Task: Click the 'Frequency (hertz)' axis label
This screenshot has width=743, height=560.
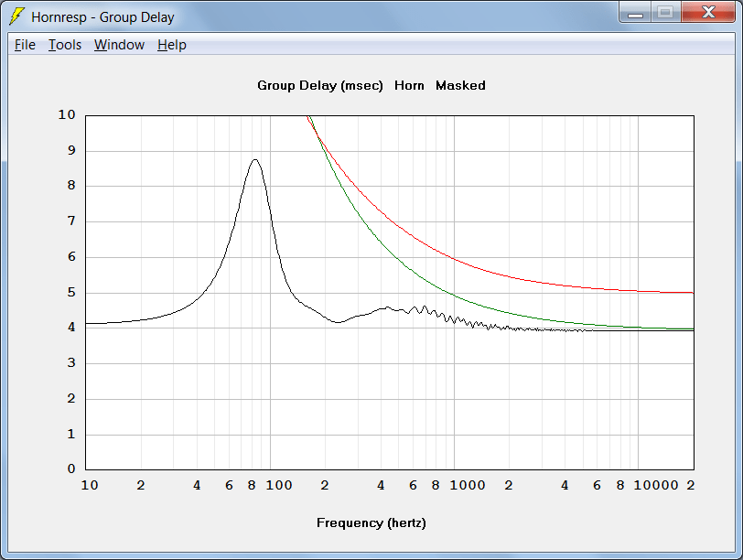Action: coord(371,523)
